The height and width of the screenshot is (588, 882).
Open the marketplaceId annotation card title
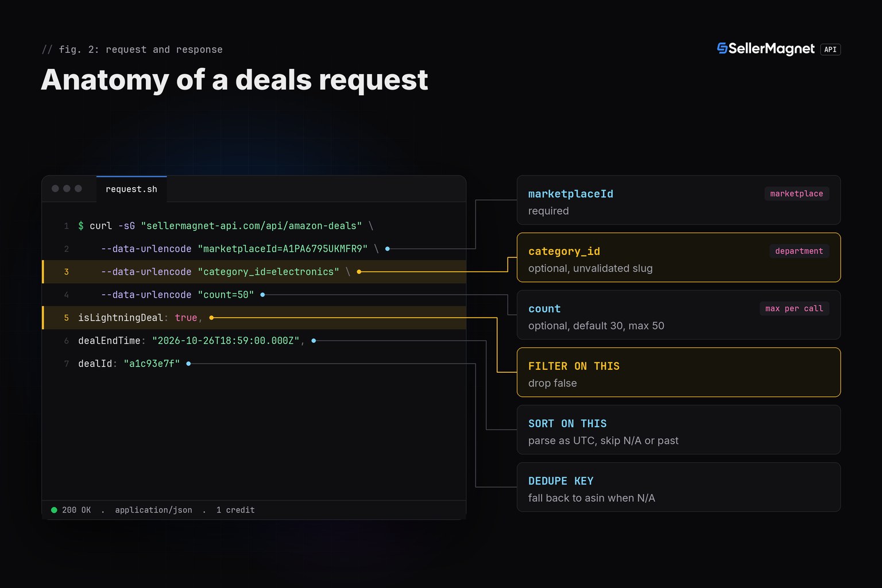[x=571, y=194]
